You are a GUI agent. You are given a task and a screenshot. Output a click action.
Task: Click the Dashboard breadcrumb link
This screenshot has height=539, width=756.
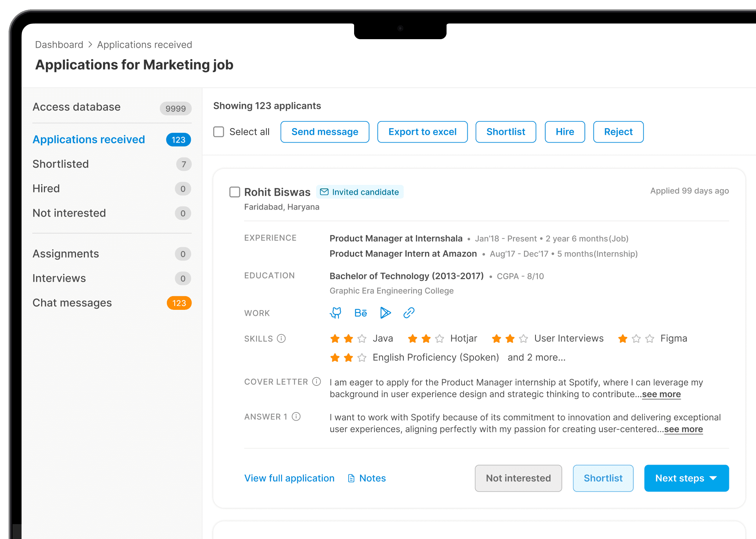pyautogui.click(x=59, y=45)
